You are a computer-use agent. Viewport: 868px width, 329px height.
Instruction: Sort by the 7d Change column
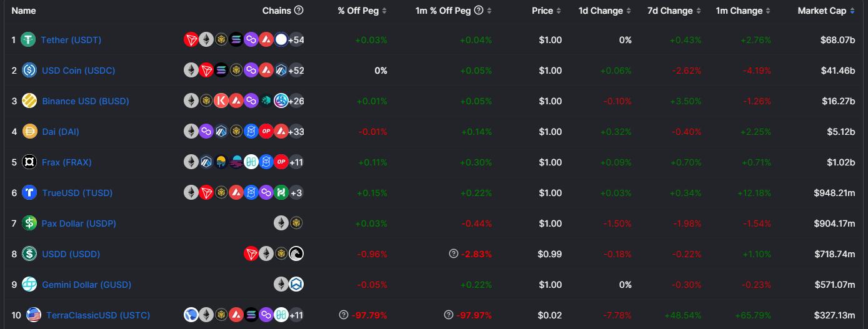pyautogui.click(x=674, y=11)
